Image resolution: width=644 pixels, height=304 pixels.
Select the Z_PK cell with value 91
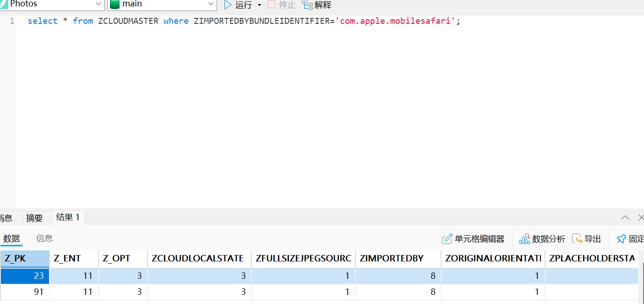25,292
